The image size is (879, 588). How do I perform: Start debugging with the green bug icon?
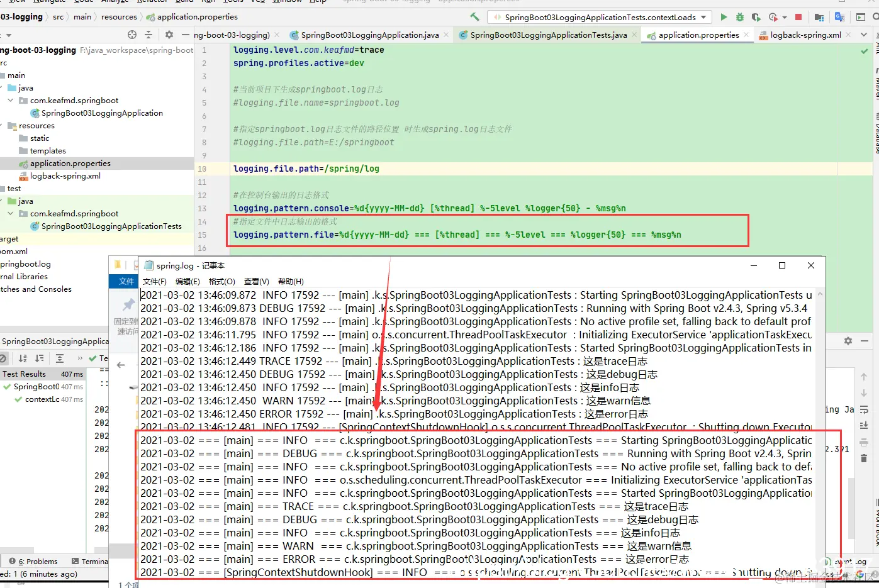[740, 17]
